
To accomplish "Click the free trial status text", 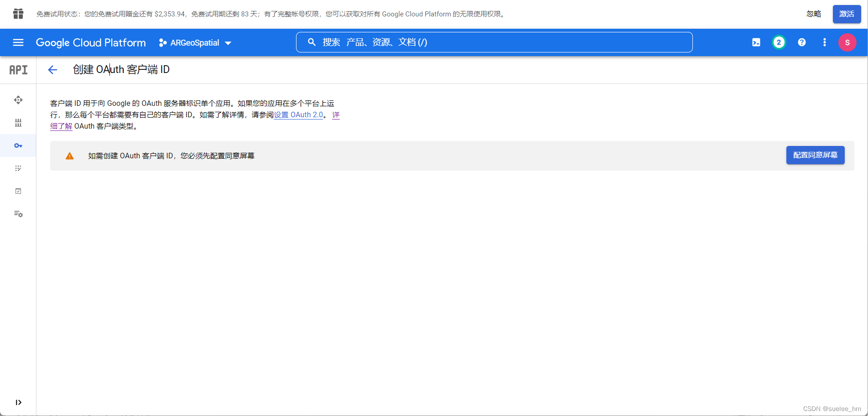I will [x=271, y=14].
